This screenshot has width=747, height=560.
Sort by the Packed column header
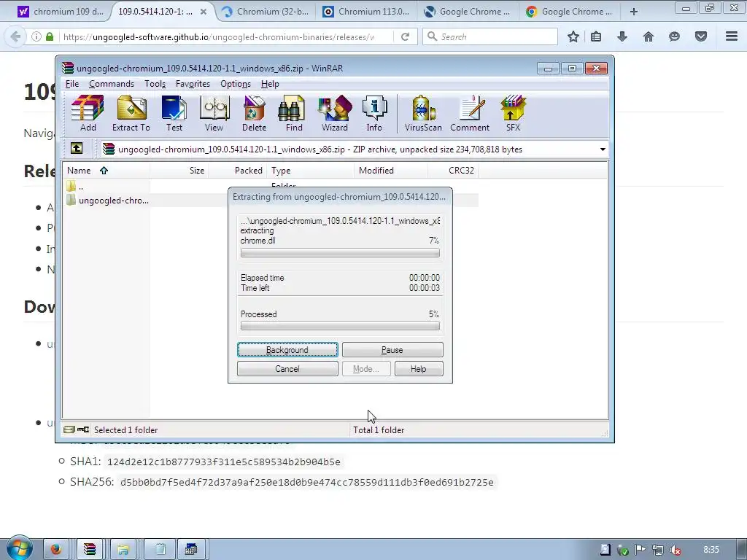[238, 171]
